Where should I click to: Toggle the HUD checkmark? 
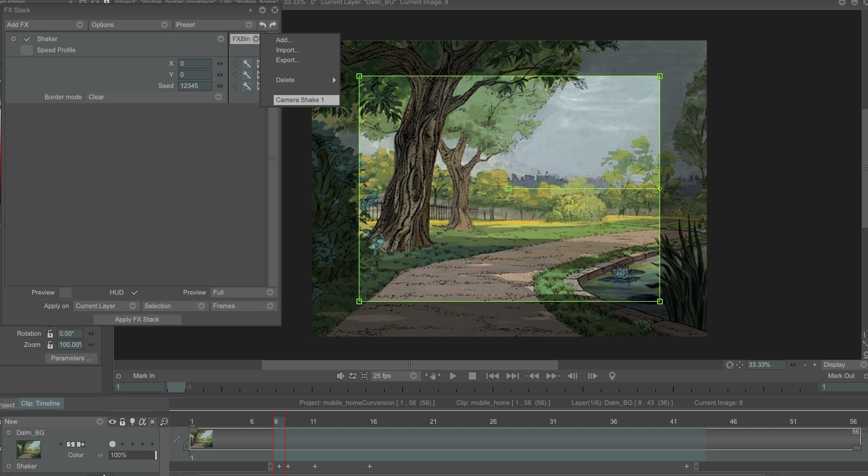(x=134, y=292)
